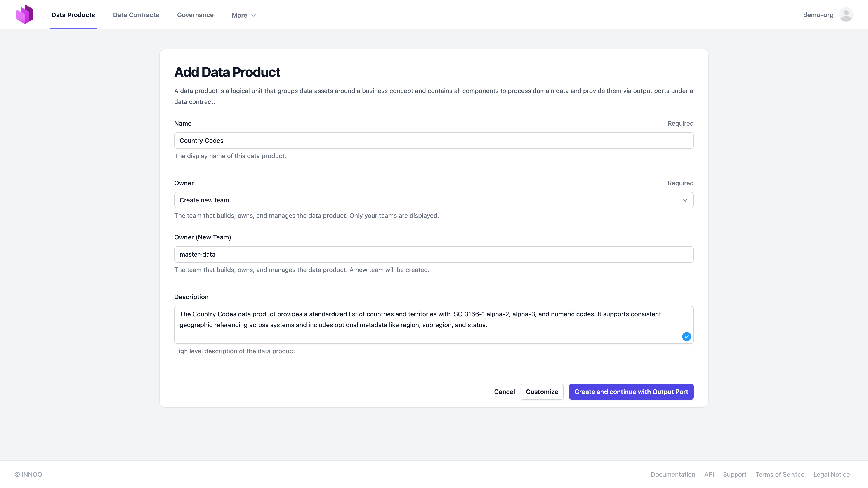Go to the Data Contracts tab
This screenshot has width=868, height=488.
[x=136, y=15]
